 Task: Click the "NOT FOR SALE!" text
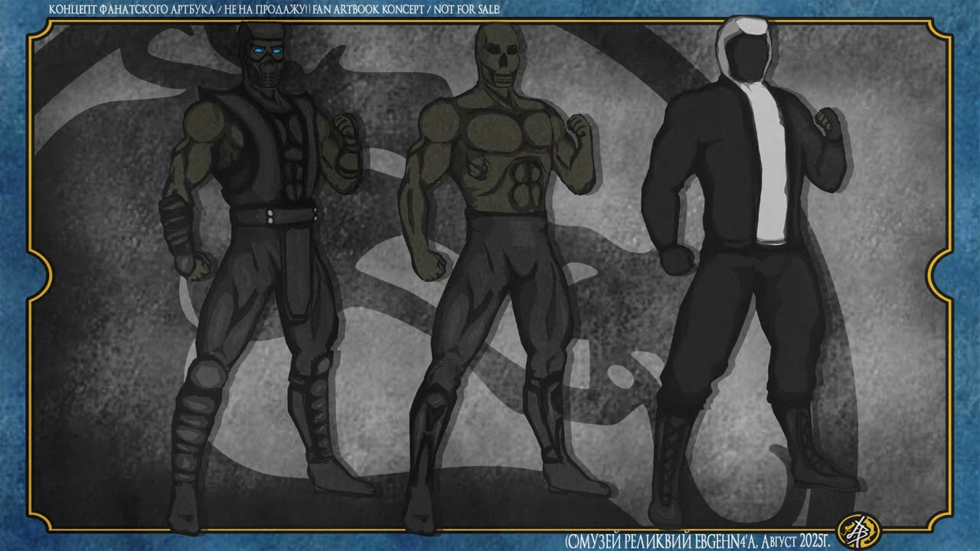click(467, 9)
